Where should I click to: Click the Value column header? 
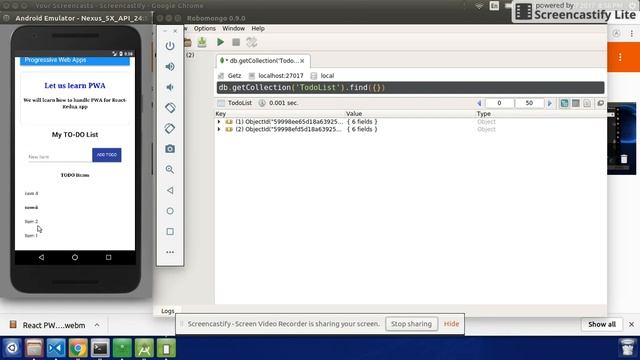pyautogui.click(x=354, y=114)
